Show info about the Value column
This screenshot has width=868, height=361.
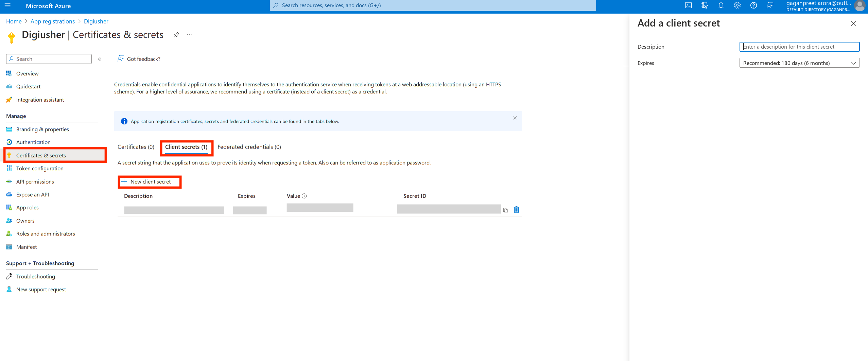tap(304, 196)
